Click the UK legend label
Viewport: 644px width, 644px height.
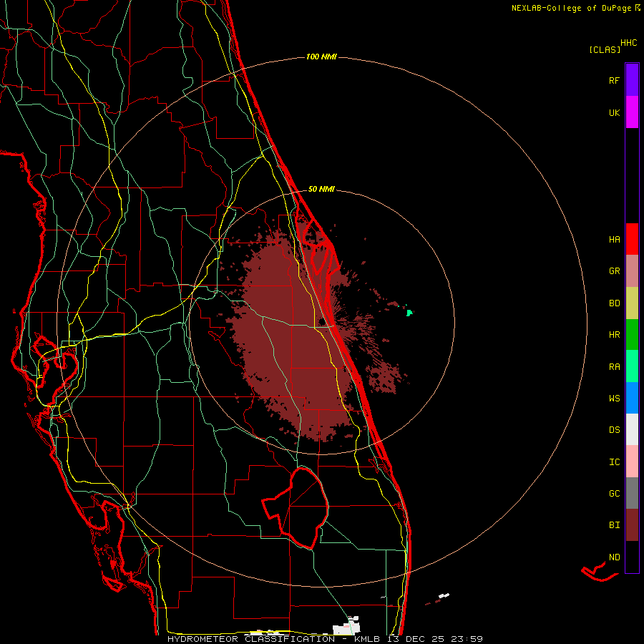click(614, 112)
